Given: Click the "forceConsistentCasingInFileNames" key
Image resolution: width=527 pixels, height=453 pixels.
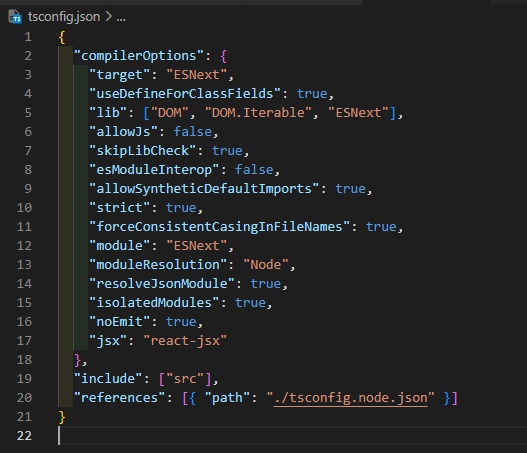Looking at the screenshot, I should [x=219, y=226].
